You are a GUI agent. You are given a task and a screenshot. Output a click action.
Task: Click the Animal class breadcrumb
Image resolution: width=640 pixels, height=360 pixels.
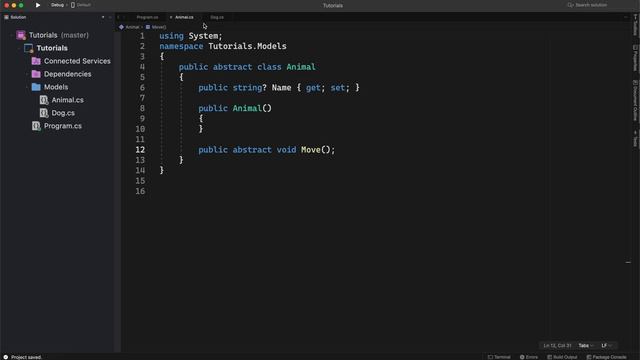(132, 27)
